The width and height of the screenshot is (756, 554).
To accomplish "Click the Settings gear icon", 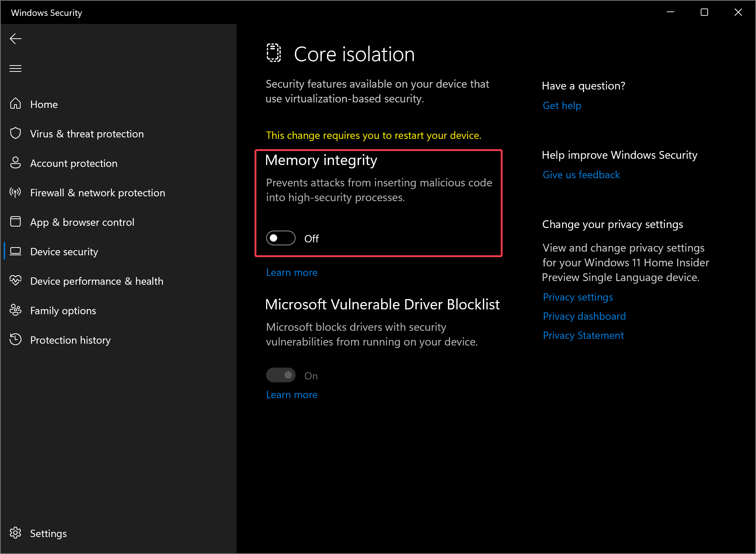I will tap(15, 533).
